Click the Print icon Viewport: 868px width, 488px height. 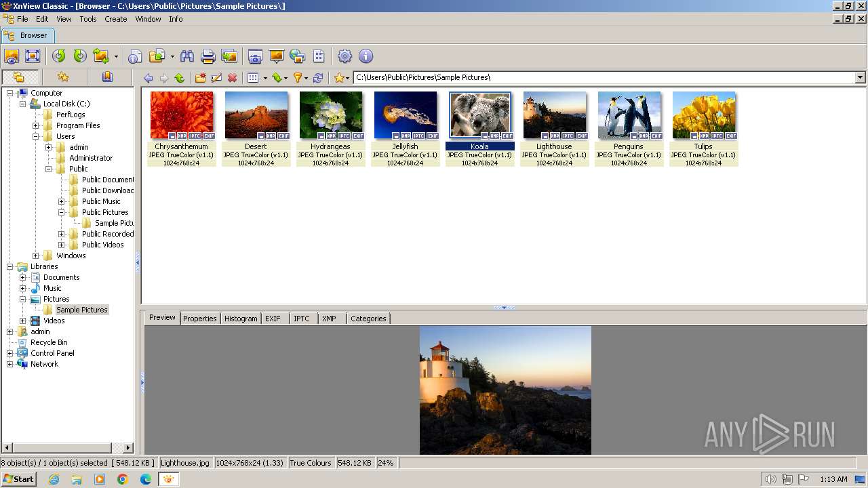click(x=208, y=56)
